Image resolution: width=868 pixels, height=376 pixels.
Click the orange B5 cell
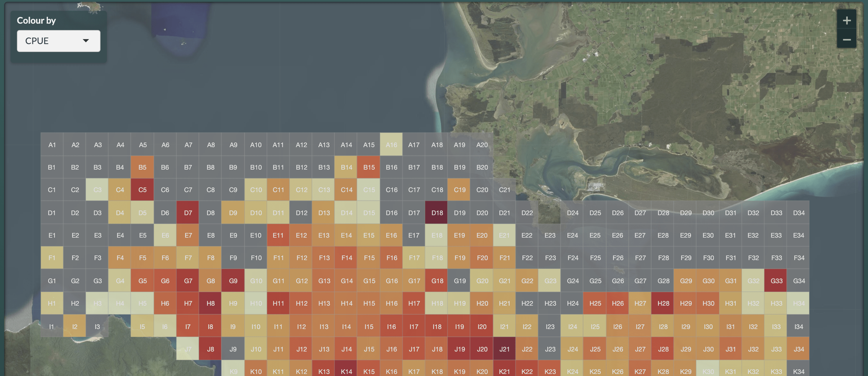tap(142, 167)
